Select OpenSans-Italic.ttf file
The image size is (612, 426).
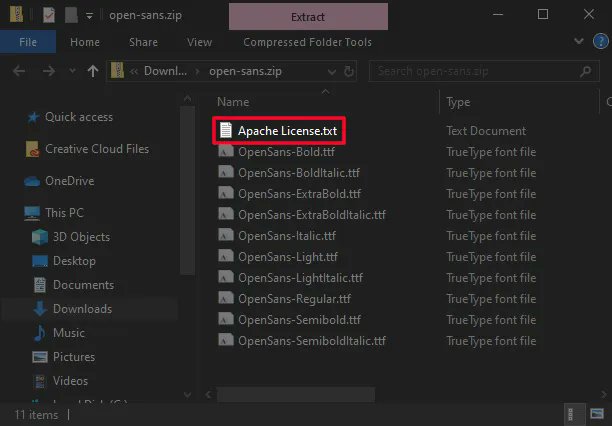(287, 236)
